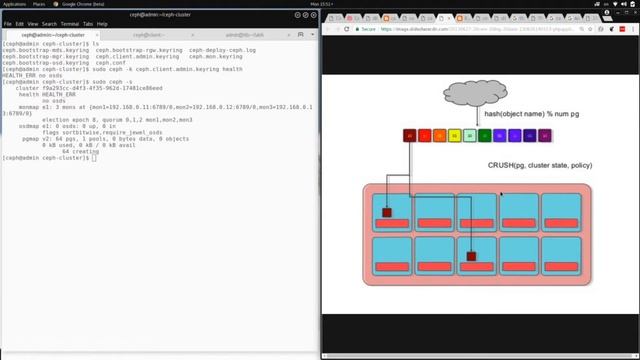The height and width of the screenshot is (360, 640).
Task: Close the ceph@client terminal tab
Action: click(193, 35)
